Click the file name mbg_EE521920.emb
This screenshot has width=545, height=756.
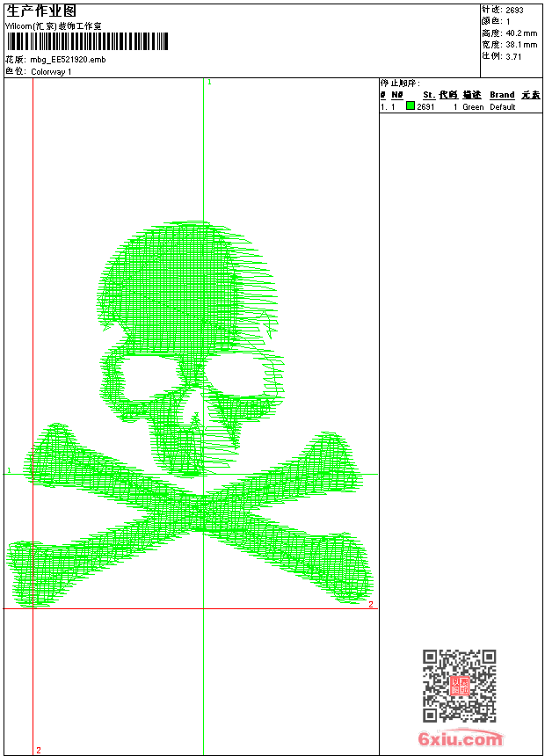(x=68, y=60)
